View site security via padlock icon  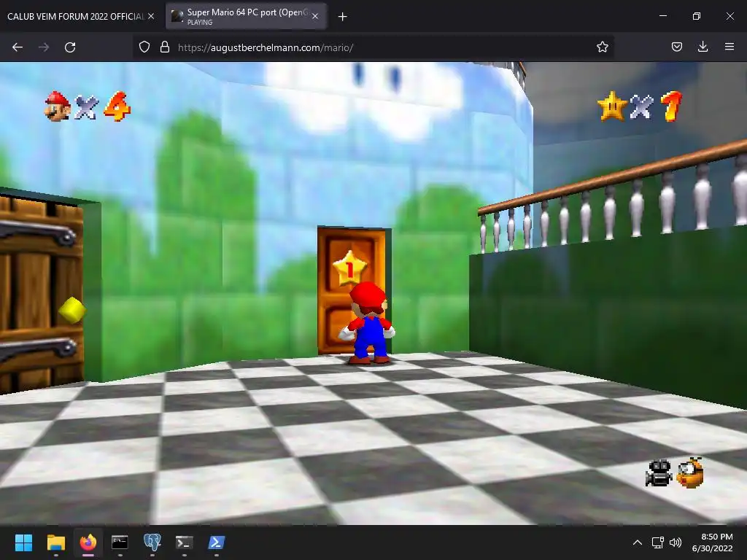[165, 47]
